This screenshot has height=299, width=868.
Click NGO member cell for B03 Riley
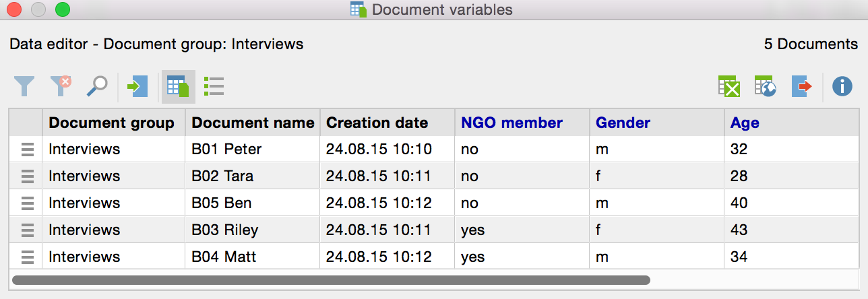click(522, 230)
